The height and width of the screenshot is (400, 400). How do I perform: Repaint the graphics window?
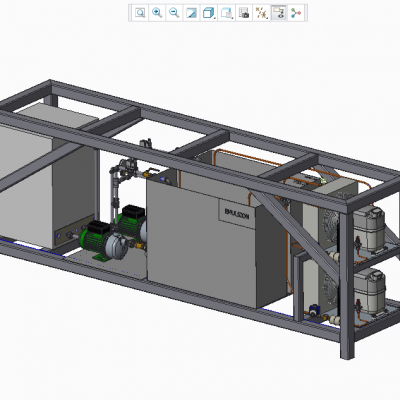point(191,13)
